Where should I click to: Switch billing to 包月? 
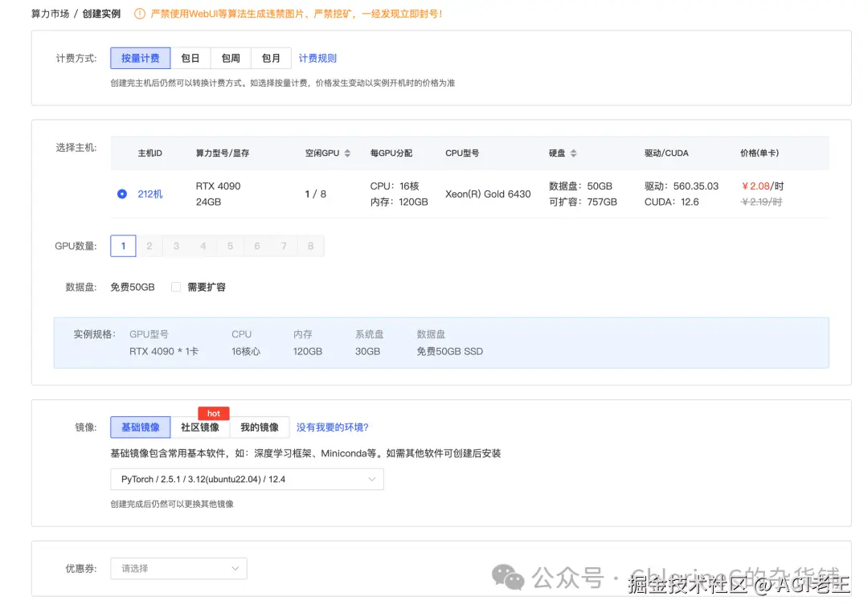pos(272,58)
